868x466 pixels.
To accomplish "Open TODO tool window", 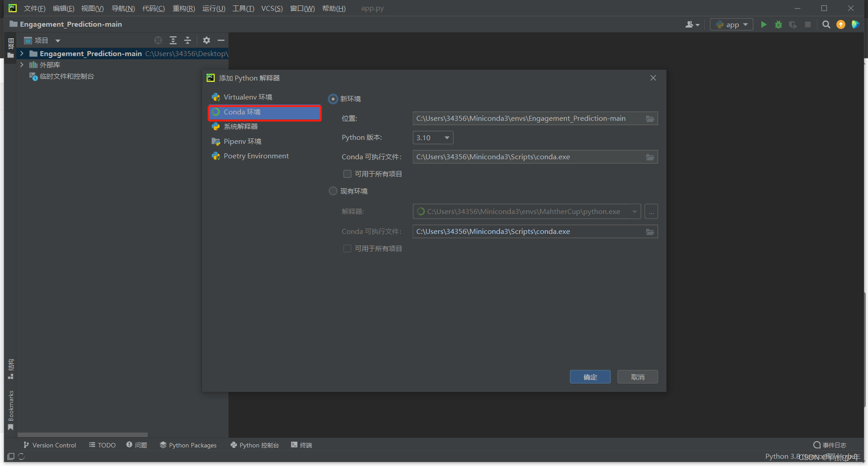I will [x=103, y=445].
